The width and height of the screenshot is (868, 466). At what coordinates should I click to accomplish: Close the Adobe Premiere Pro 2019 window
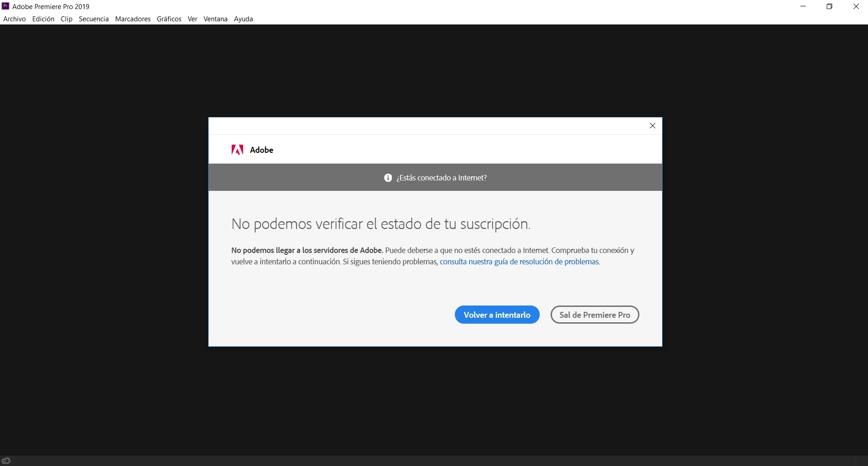[x=856, y=6]
